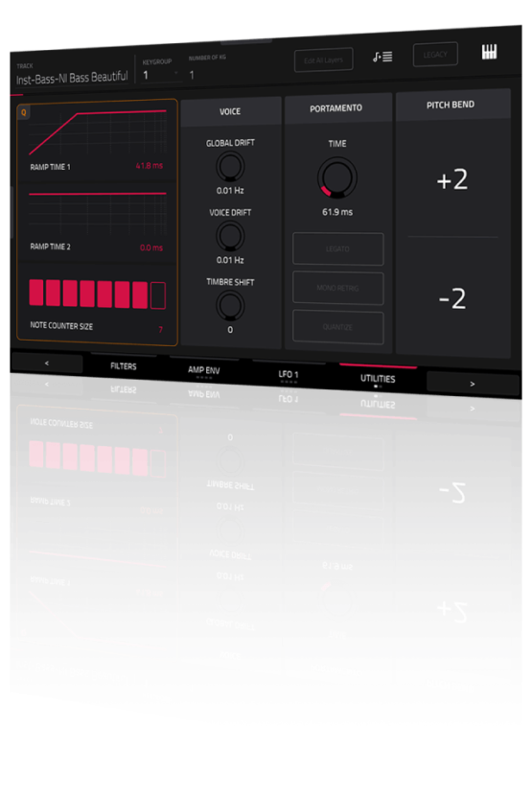Click the Ramp Time 1 envelope graph
Viewport: 532px width, 799px height.
coord(97,132)
